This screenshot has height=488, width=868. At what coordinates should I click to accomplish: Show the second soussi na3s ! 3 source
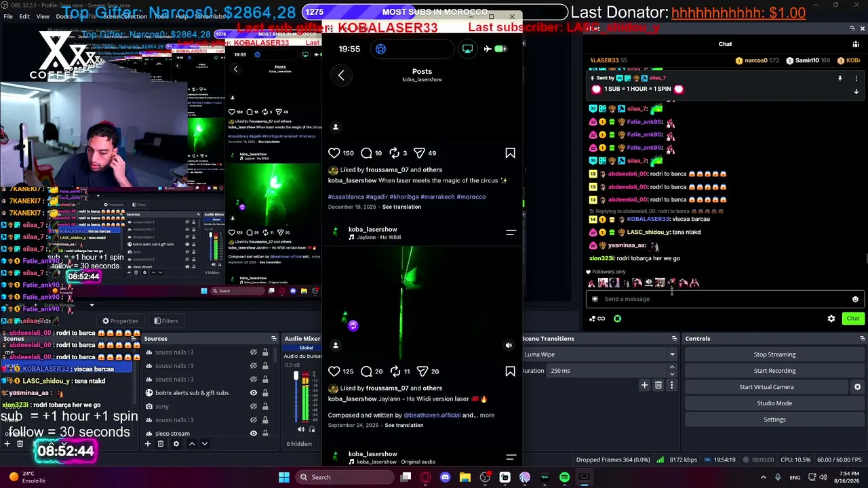[254, 366]
